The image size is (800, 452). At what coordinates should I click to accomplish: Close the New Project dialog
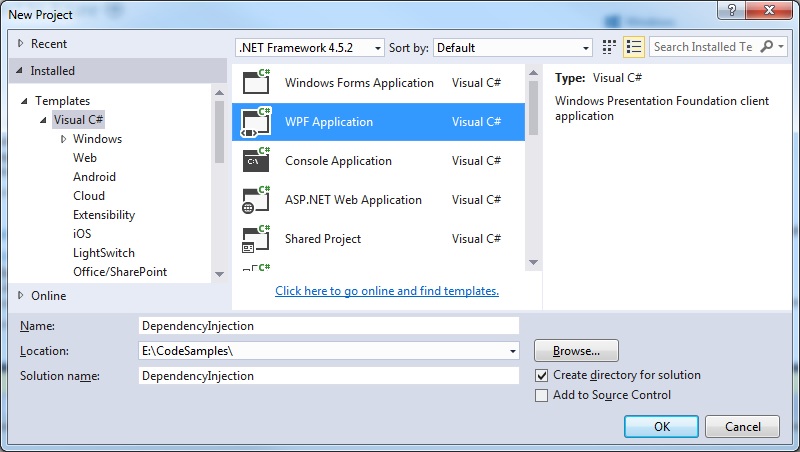(x=769, y=10)
